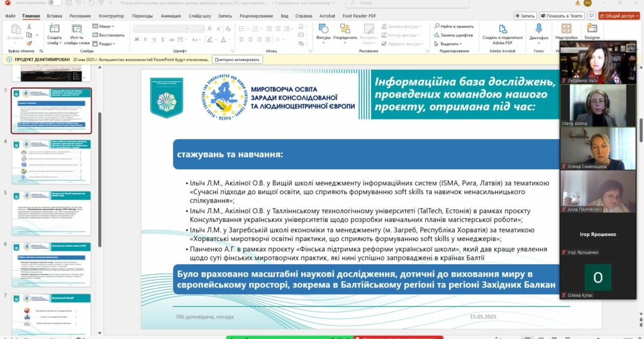Viewport: 644px width, 339px height.
Task: Open the font name combo box
Action: click(161, 28)
